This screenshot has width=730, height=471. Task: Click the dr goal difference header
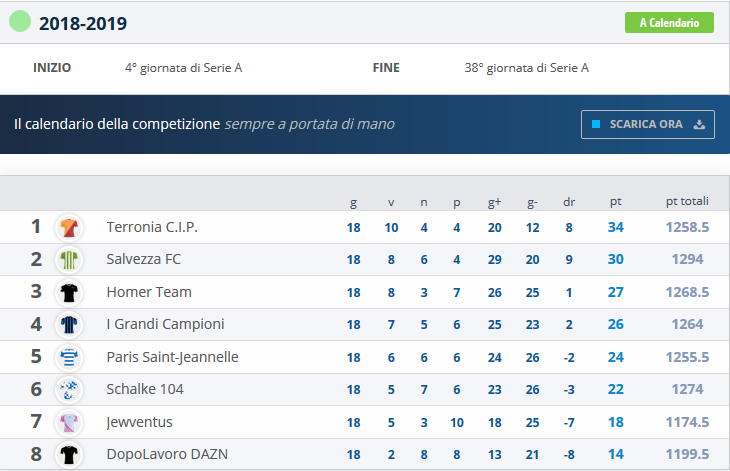(x=569, y=202)
